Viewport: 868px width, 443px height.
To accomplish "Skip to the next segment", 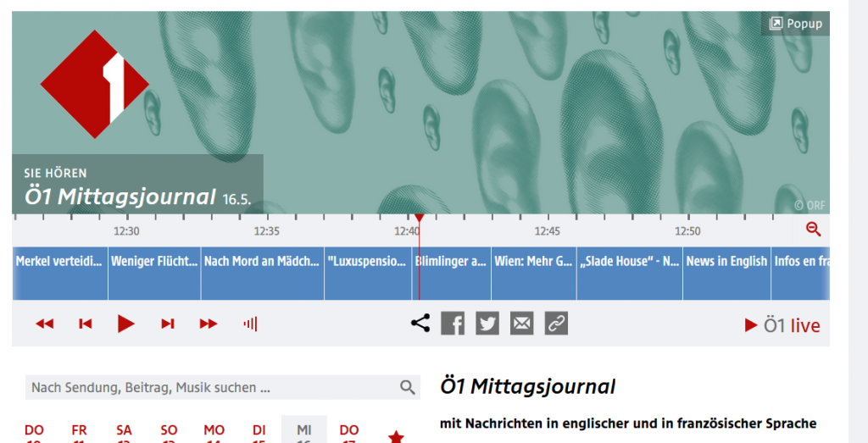I will (168, 324).
